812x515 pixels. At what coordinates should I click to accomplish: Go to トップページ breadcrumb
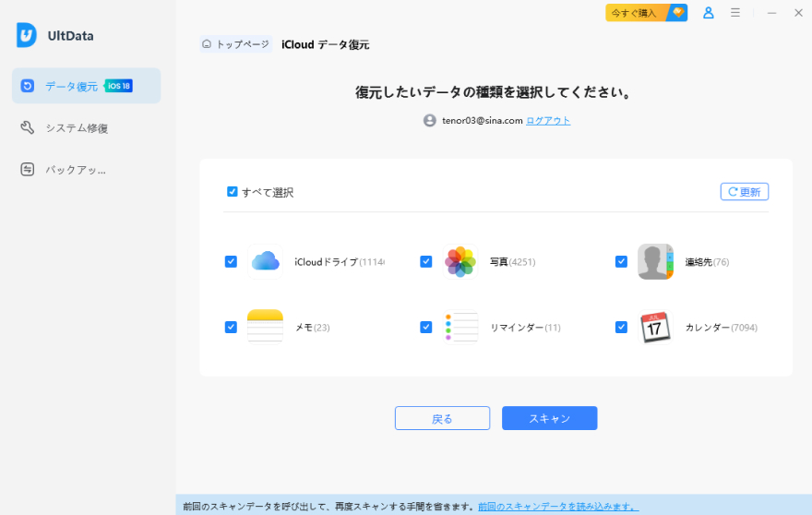(236, 44)
